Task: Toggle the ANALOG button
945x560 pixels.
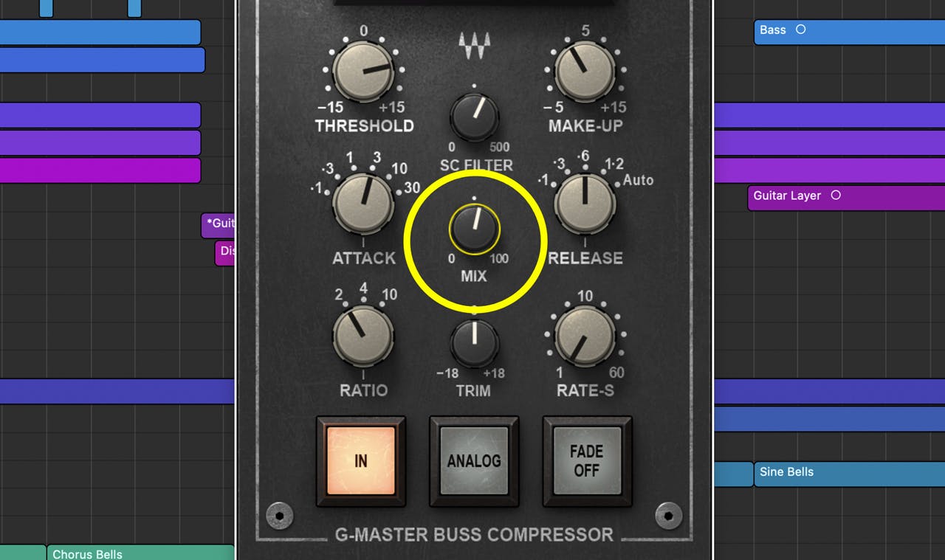Action: pos(474,461)
